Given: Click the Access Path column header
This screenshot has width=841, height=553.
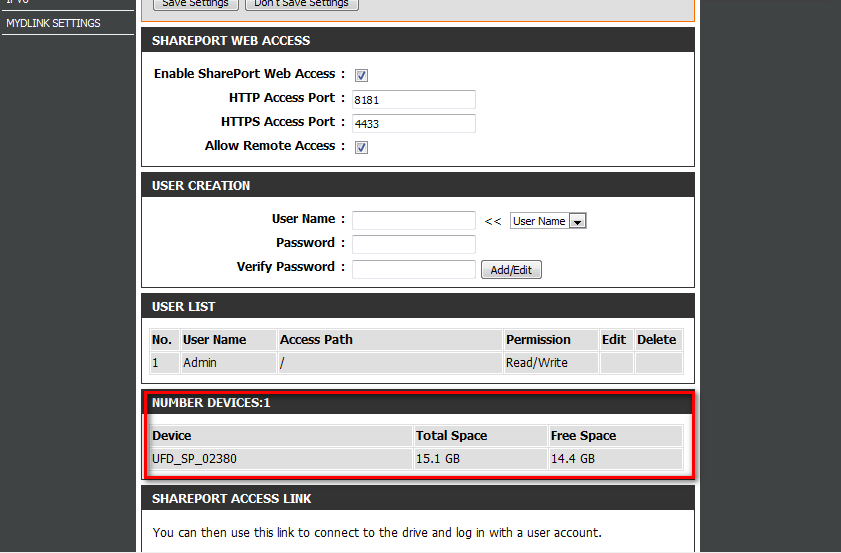Looking at the screenshot, I should [x=316, y=340].
